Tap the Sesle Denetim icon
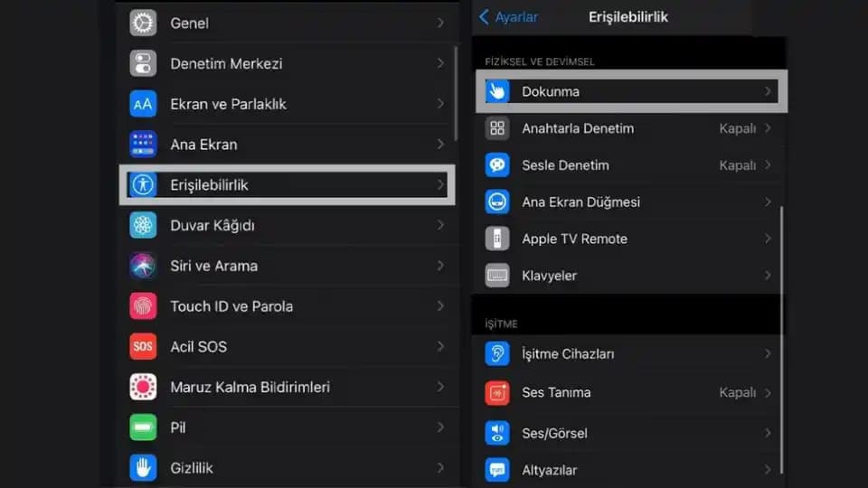The width and height of the screenshot is (868, 488). (497, 164)
